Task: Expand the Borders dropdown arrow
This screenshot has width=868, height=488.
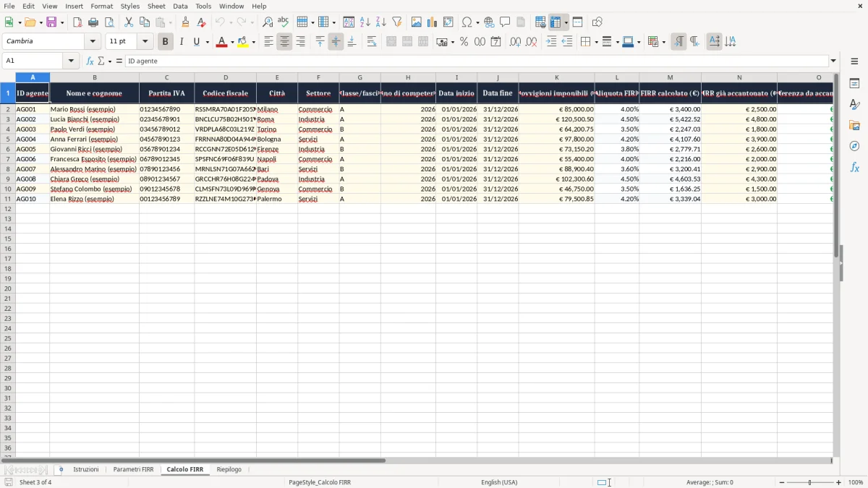Action: point(595,42)
